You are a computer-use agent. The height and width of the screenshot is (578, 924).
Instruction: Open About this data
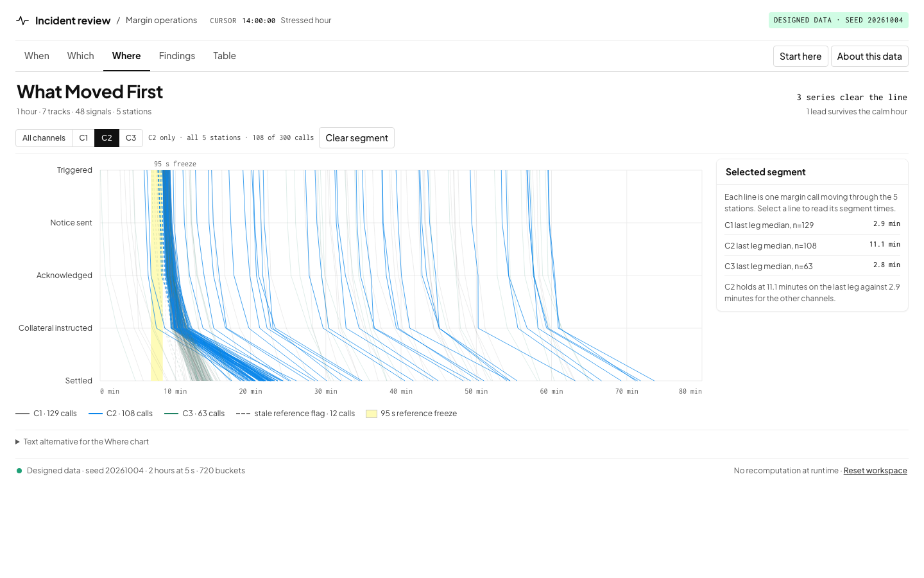(x=869, y=57)
